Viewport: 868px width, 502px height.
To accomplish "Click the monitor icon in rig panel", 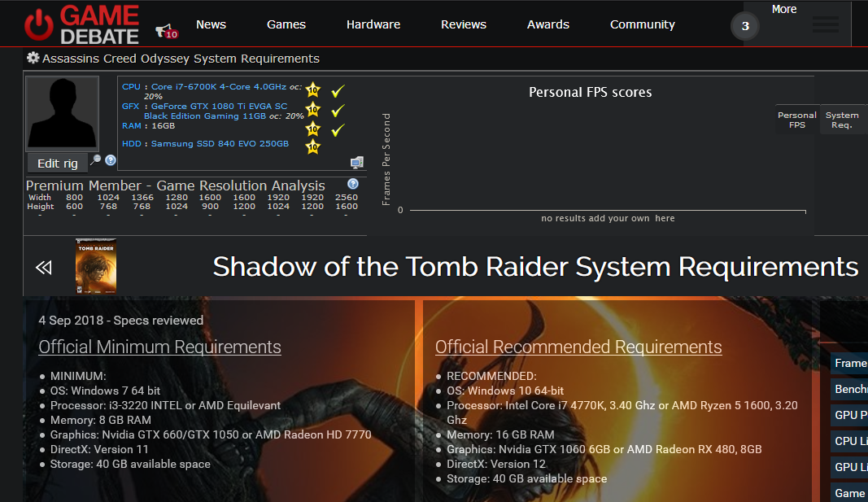I will pyautogui.click(x=357, y=162).
